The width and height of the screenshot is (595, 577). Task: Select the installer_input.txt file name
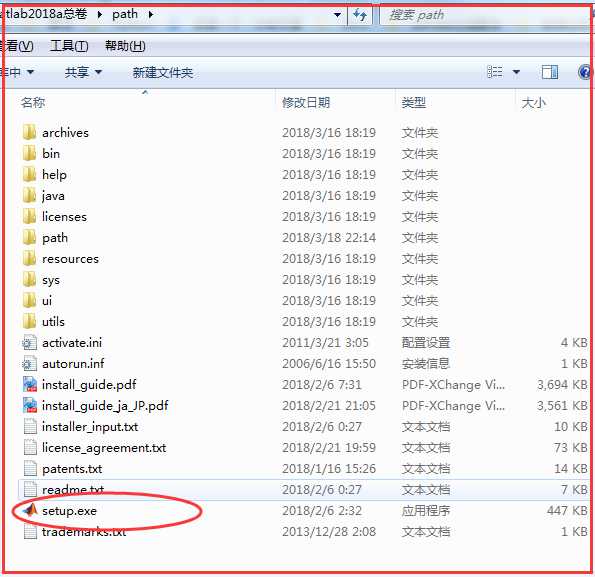(x=90, y=427)
